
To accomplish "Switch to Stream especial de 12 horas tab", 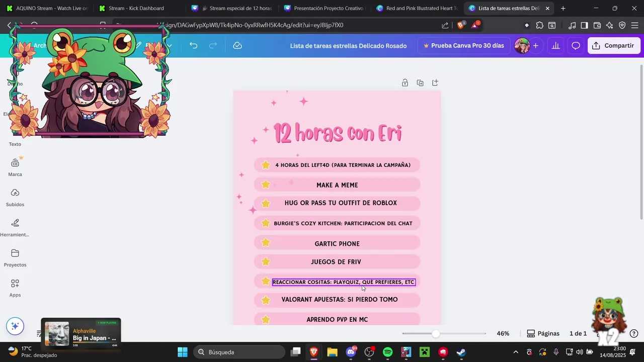I will click(x=231, y=8).
